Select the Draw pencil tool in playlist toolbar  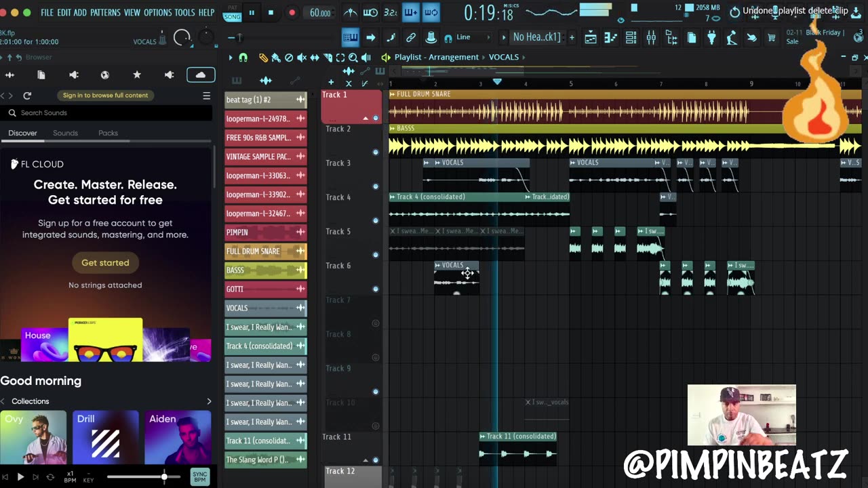tap(263, 58)
